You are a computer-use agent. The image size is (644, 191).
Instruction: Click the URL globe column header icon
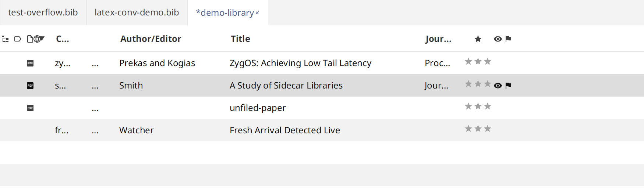[37, 39]
